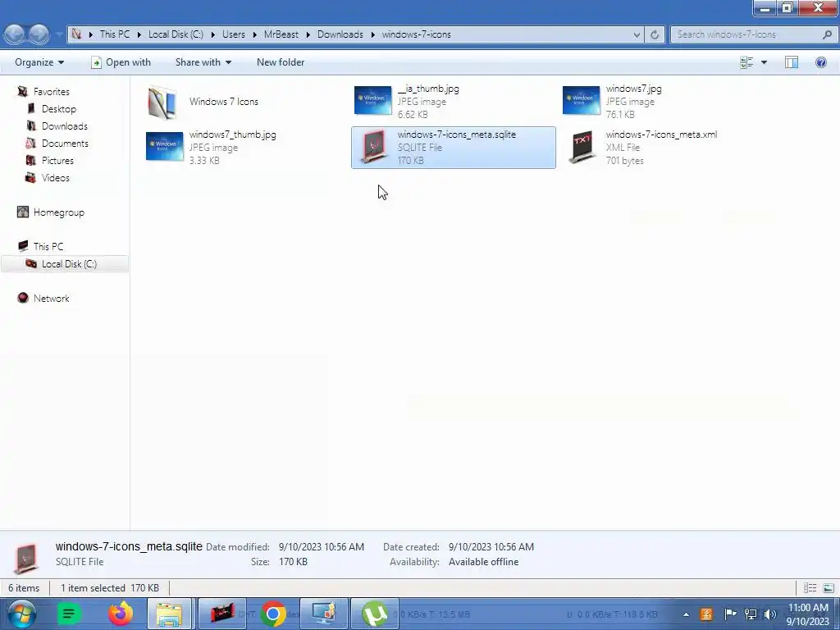Create a New folder
Image resolution: width=840 pixels, height=630 pixels.
pyautogui.click(x=281, y=62)
